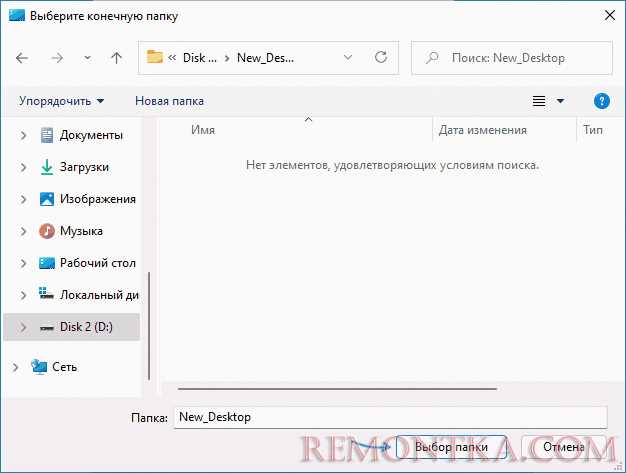The width and height of the screenshot is (626, 473).
Task: Click the horizontal scrollbar of file list
Action: (x=337, y=388)
